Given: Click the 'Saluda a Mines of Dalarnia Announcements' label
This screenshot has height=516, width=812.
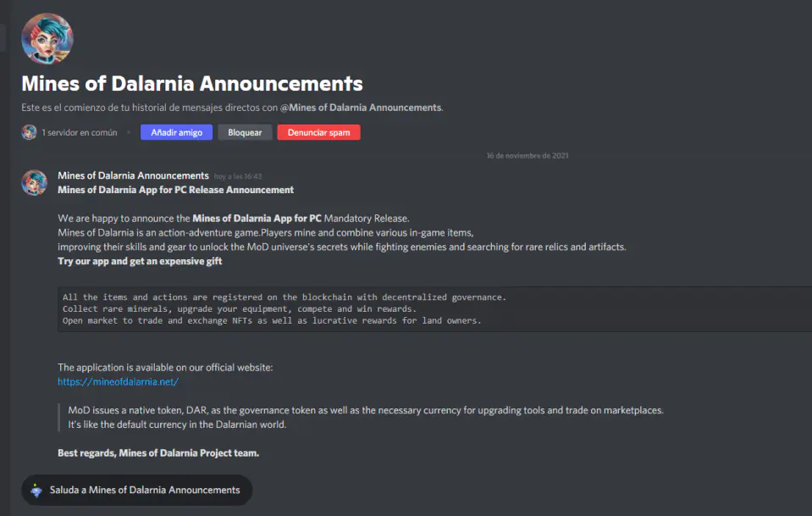Looking at the screenshot, I should point(145,490).
